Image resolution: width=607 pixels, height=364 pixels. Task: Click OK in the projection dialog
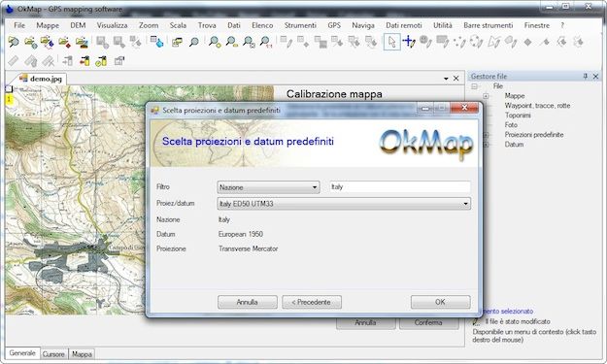pyautogui.click(x=441, y=302)
